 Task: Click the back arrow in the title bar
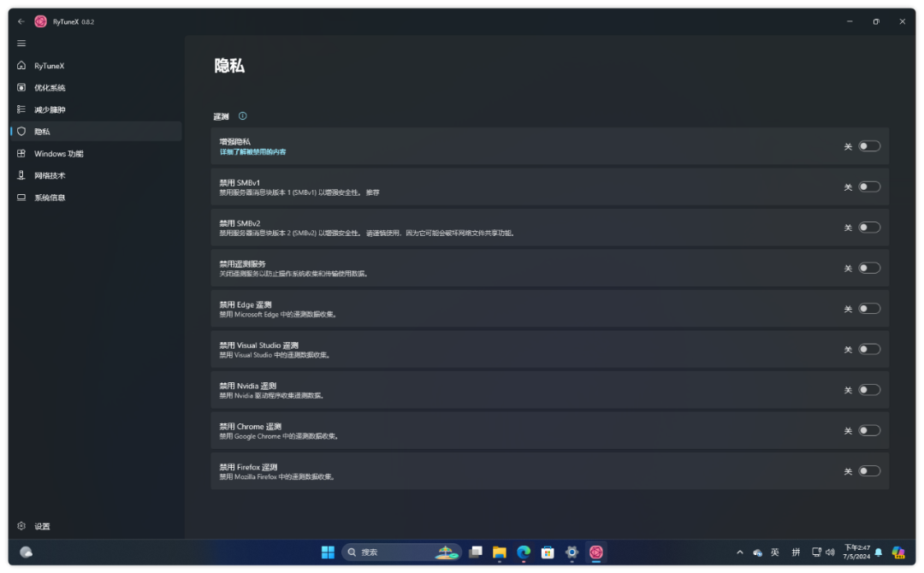tap(21, 21)
